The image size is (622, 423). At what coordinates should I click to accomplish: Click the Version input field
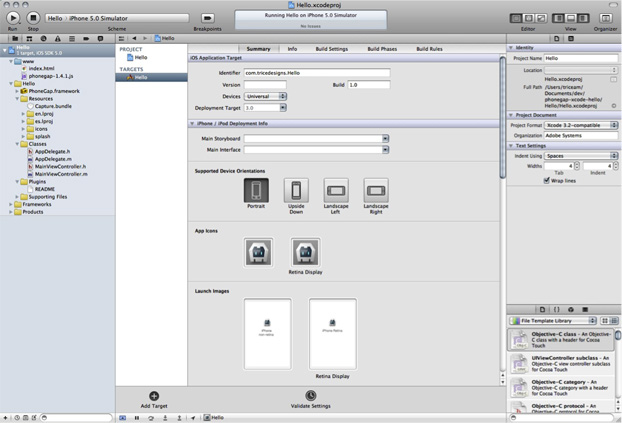pyautogui.click(x=265, y=85)
